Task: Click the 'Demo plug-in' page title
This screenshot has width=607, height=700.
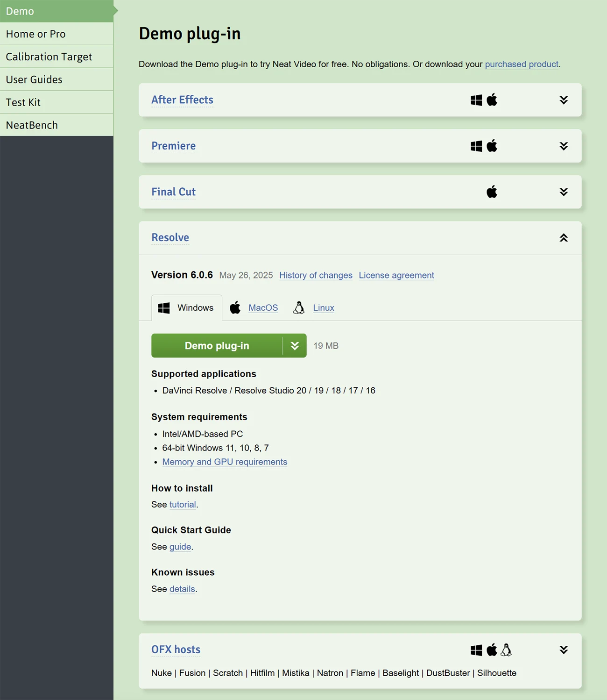Action: 190,34
